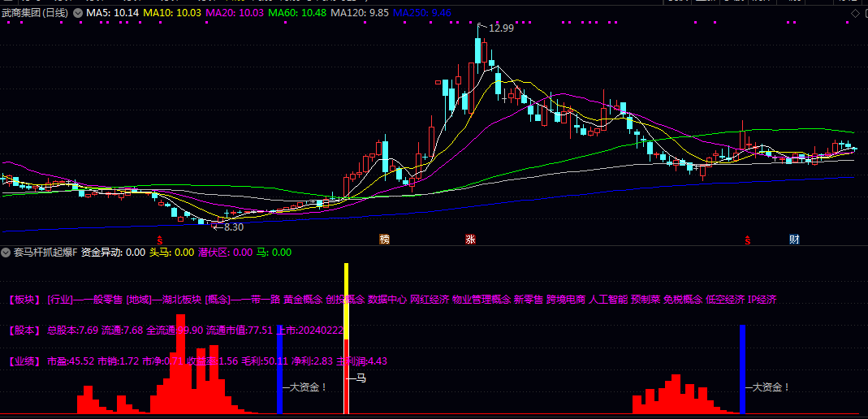The width and height of the screenshot is (868, 419).
Task: Click the yellow 头马: 0.00 value
Action: (171, 253)
